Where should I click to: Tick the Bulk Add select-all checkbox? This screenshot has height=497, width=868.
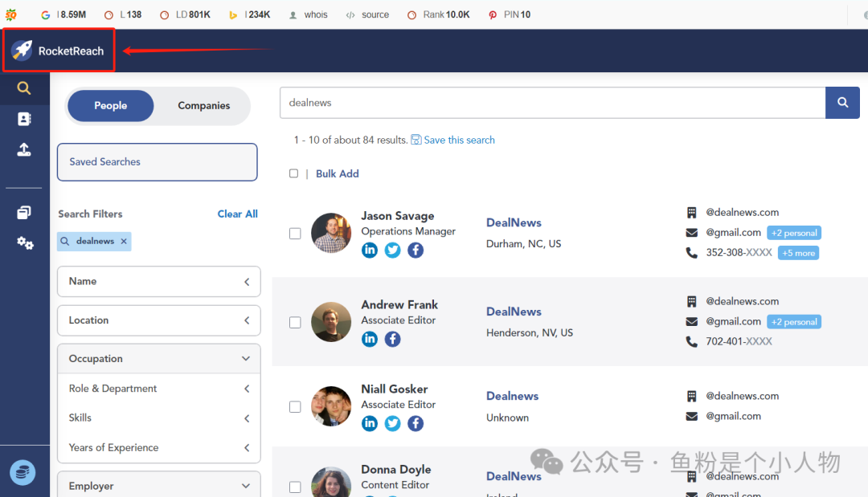click(293, 173)
